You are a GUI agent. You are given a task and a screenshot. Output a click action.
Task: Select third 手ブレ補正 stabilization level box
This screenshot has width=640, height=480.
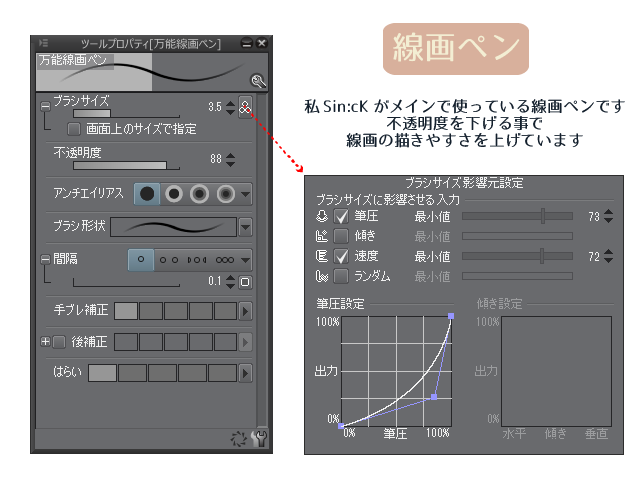coord(176,311)
